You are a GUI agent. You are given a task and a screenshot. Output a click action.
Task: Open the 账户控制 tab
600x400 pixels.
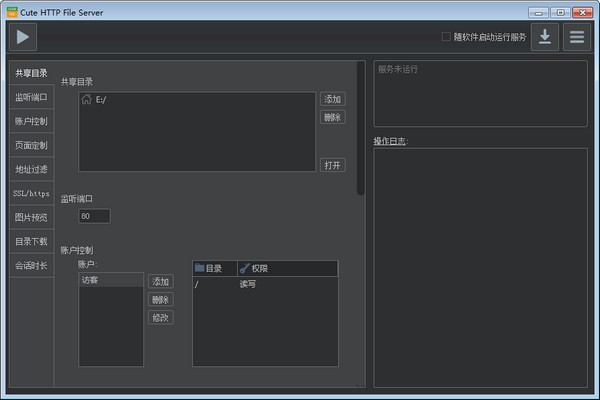(x=31, y=121)
